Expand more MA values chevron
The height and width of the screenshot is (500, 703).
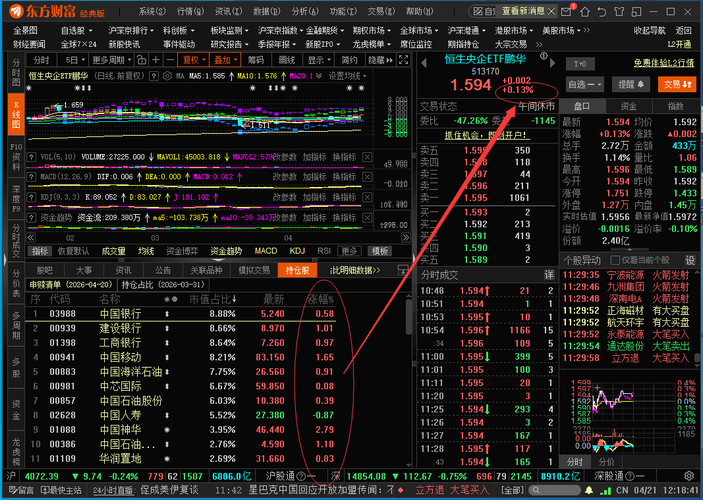click(319, 76)
